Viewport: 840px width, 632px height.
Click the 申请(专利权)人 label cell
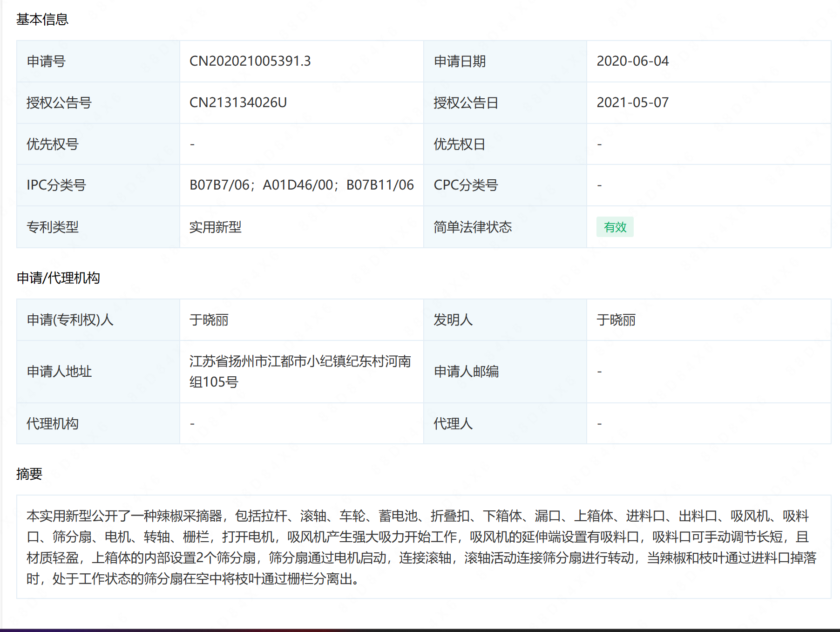[98, 320]
